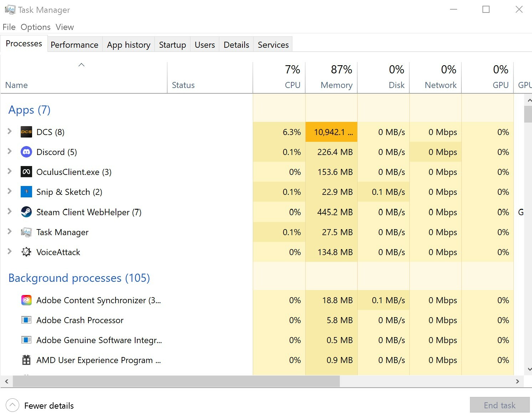This screenshot has height=419, width=532.
Task: Expand the VoiceAttack process entry
Action: pos(10,252)
